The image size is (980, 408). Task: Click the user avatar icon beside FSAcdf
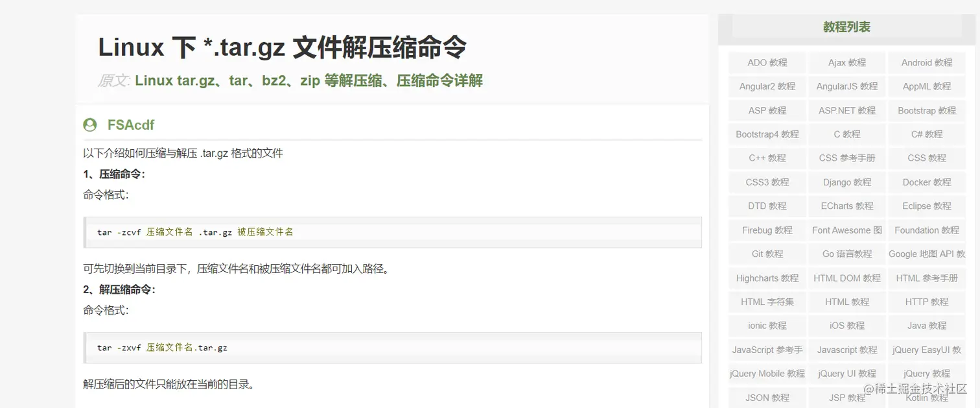[90, 125]
